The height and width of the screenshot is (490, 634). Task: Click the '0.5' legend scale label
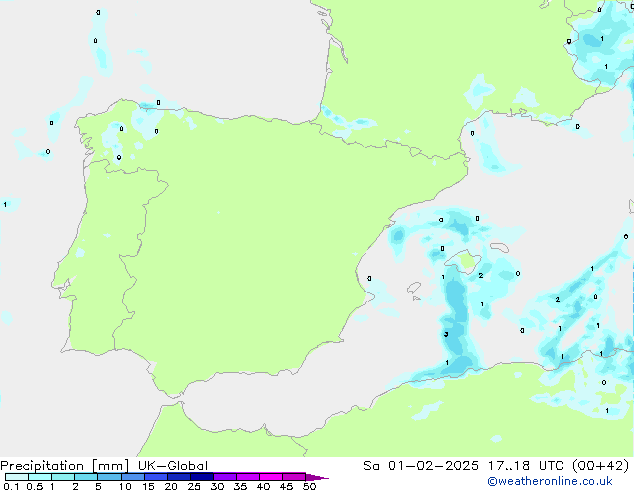click(x=35, y=486)
